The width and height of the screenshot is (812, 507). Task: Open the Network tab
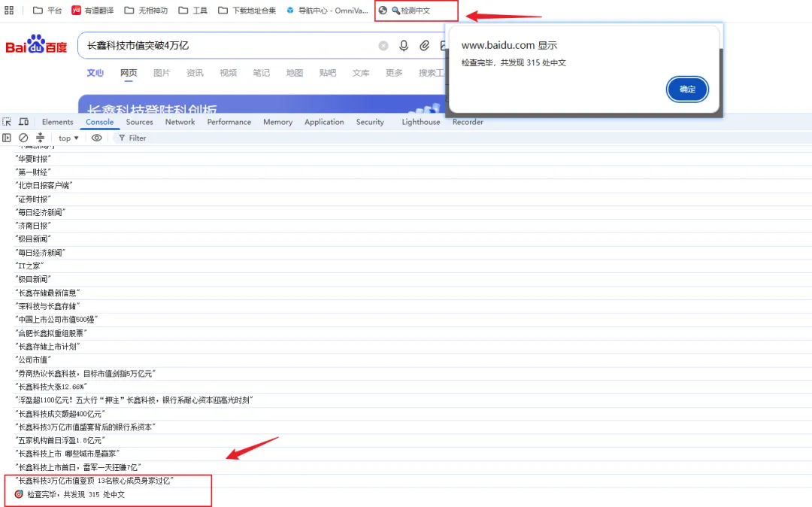point(180,122)
